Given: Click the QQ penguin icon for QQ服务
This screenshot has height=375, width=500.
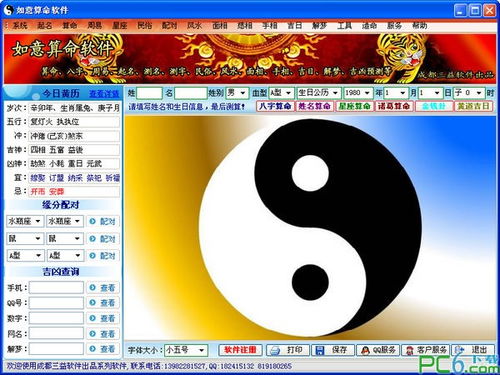Looking at the screenshot, I should tap(365, 350).
